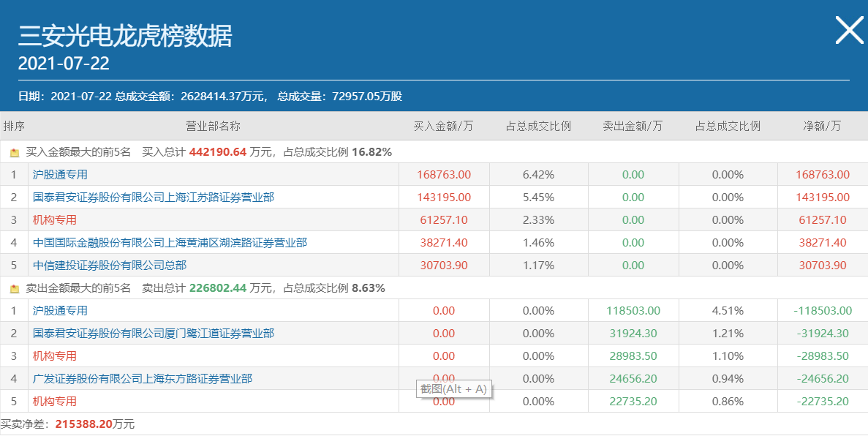The height and width of the screenshot is (436, 868).
Task: Click the 截图(Alt + A) tooltip
Action: [x=453, y=389]
